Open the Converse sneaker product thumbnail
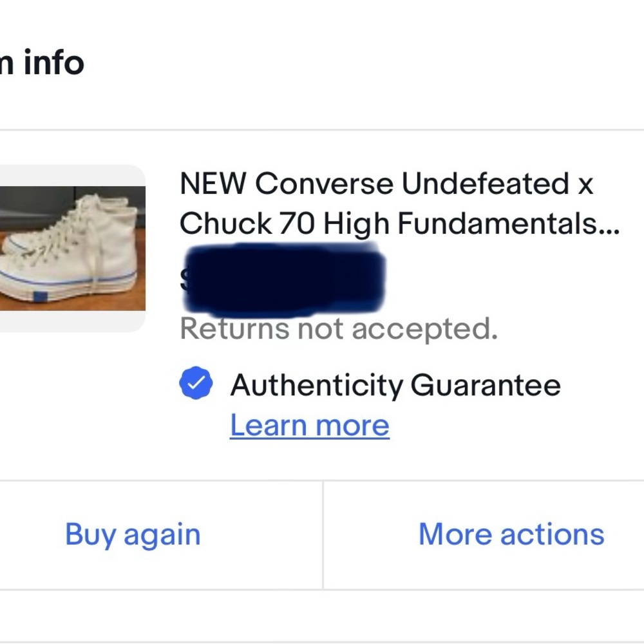 72,249
